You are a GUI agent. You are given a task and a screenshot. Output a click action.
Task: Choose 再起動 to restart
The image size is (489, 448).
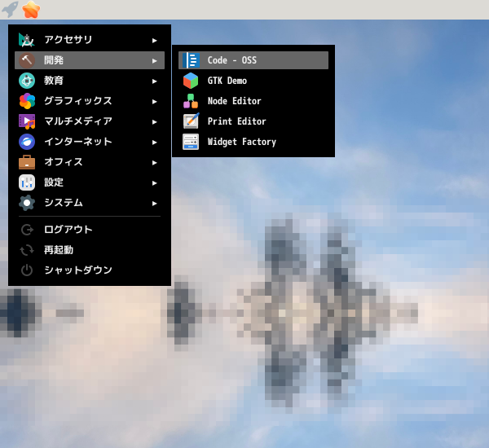tap(90, 250)
